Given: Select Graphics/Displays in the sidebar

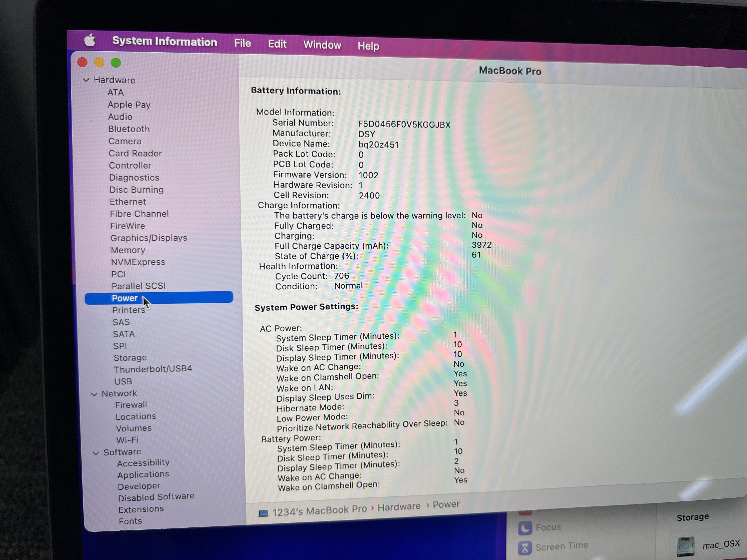Looking at the screenshot, I should [x=149, y=238].
